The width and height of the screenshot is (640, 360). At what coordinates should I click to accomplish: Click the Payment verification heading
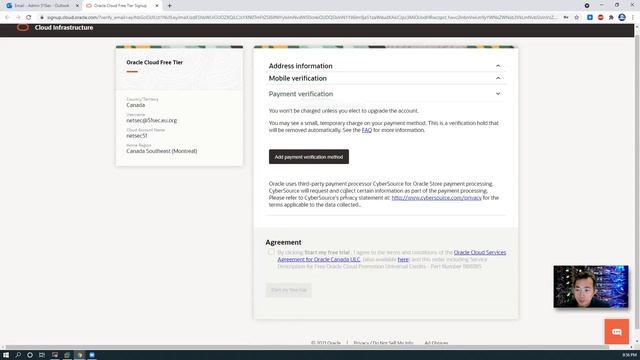click(301, 94)
